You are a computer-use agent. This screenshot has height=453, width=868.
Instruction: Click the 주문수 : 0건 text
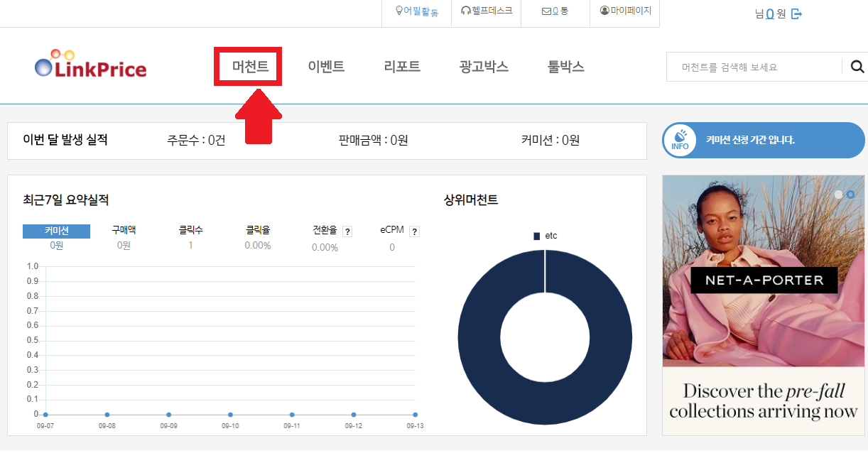click(196, 141)
